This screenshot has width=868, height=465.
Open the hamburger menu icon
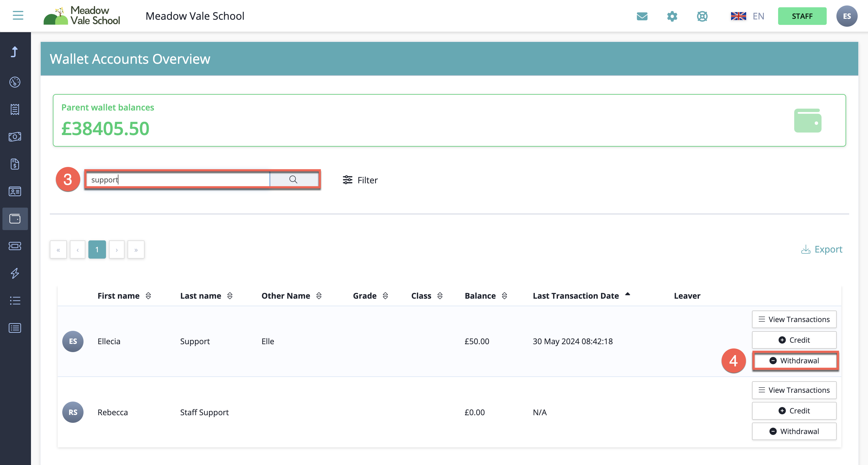[x=18, y=15]
